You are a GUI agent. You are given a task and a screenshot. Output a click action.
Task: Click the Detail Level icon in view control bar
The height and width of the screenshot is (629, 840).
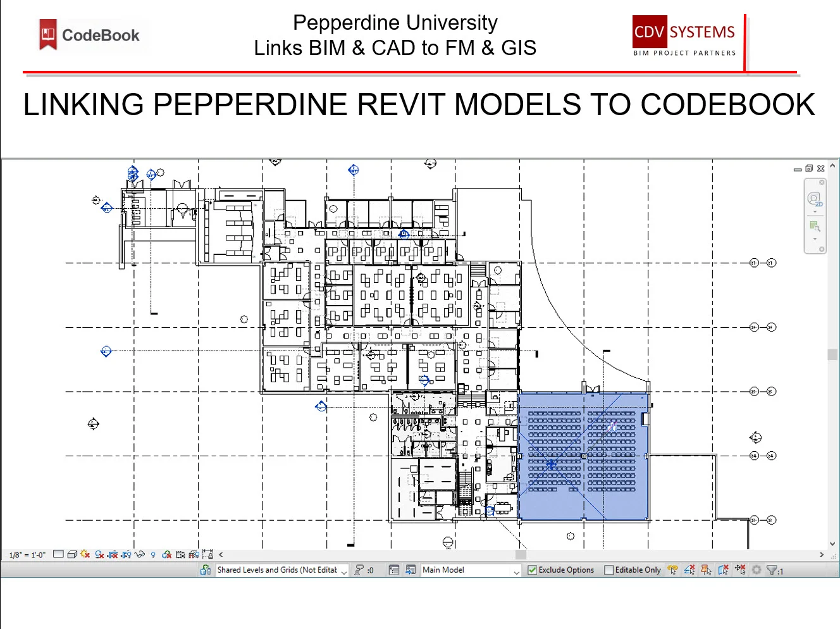pyautogui.click(x=58, y=554)
